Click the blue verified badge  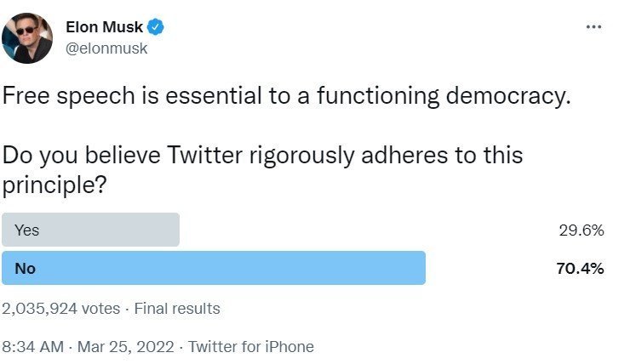pyautogui.click(x=158, y=27)
